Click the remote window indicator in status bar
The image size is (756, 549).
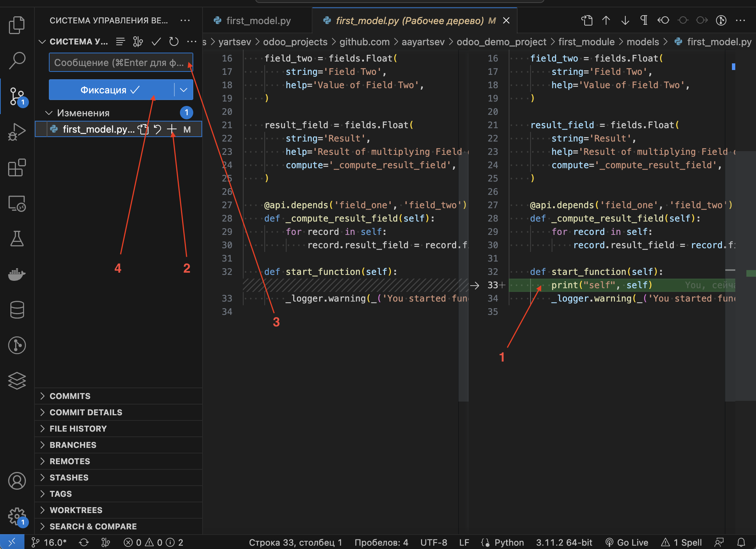pyautogui.click(x=12, y=542)
